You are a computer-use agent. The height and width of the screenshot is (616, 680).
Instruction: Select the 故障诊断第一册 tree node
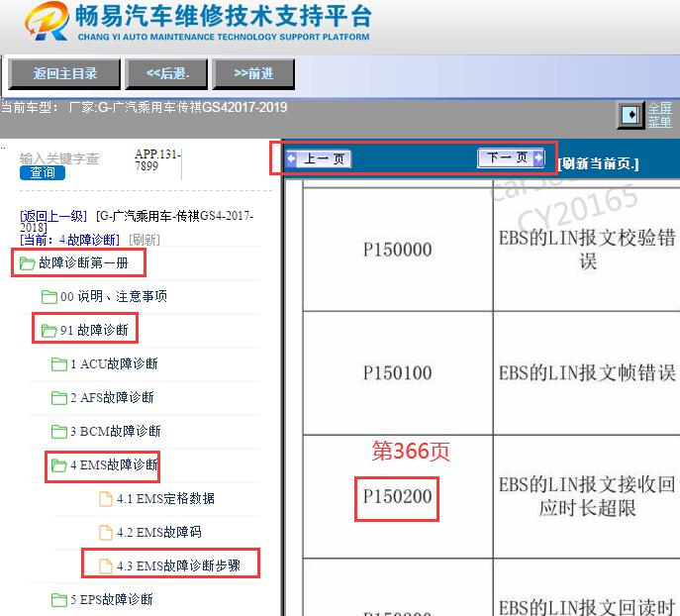(83, 262)
